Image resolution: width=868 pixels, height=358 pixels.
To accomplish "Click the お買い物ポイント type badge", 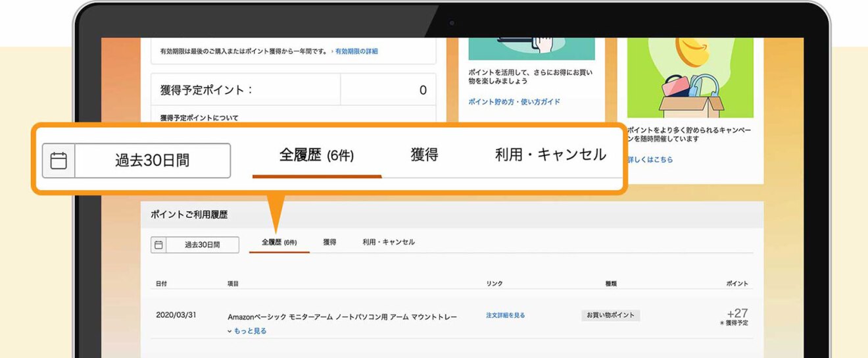I will click(611, 315).
